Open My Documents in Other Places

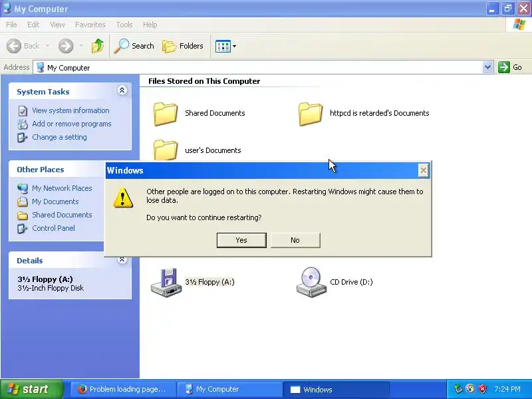point(55,201)
